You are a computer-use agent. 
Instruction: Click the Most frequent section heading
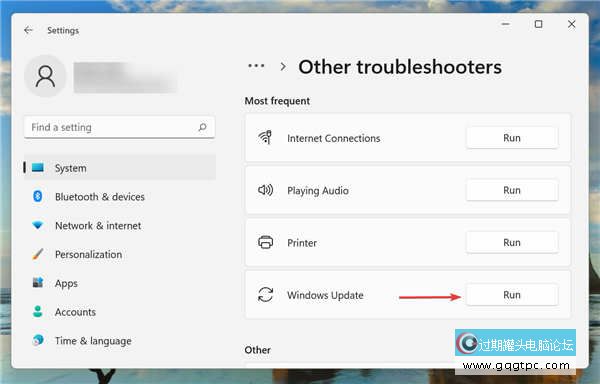tap(277, 101)
